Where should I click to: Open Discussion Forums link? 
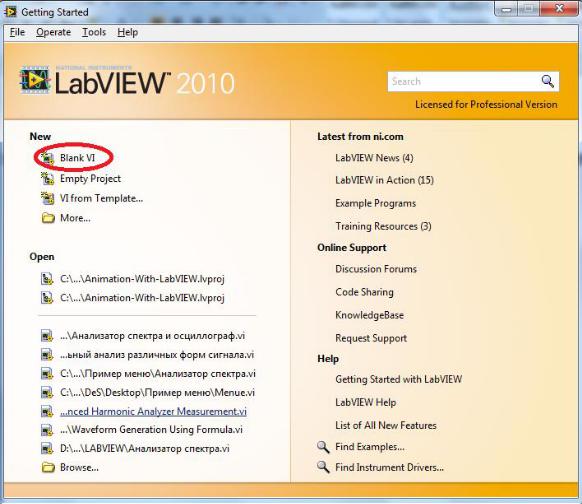pyautogui.click(x=376, y=269)
